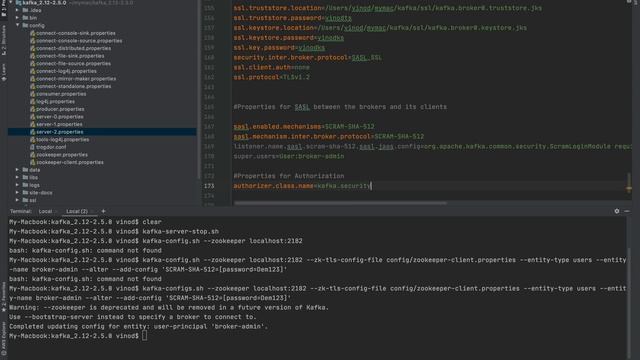
Task: Switch to the Local (2) terminal tab
Action: [77, 211]
